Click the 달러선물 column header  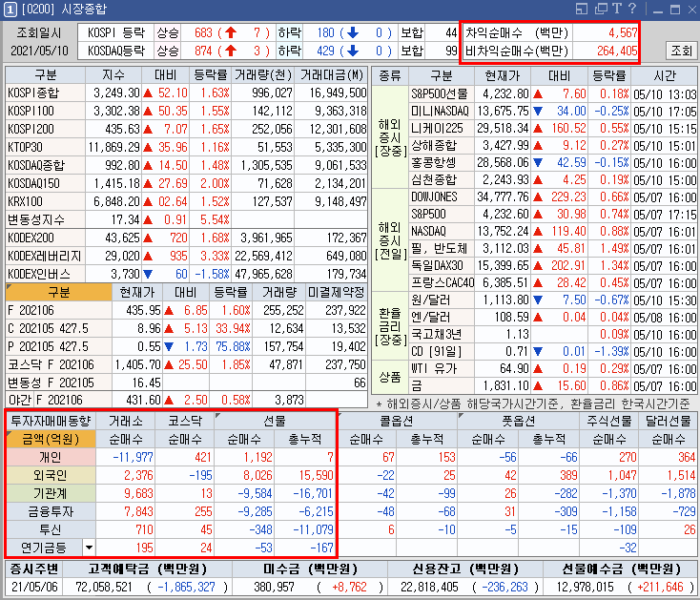(669, 421)
